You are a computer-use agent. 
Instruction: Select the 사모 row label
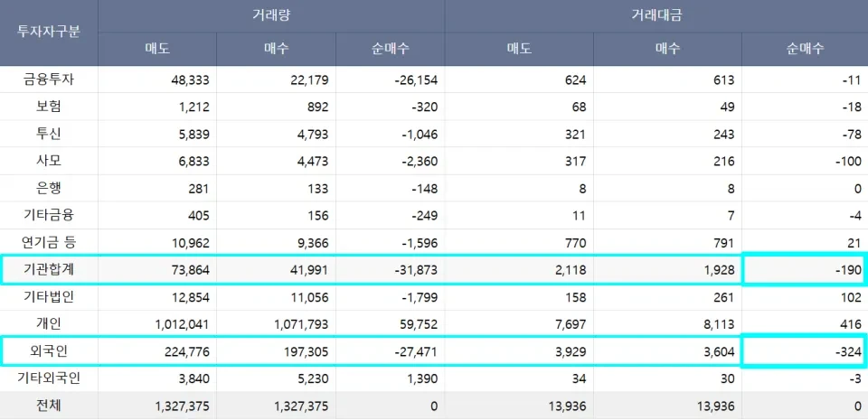[49, 161]
